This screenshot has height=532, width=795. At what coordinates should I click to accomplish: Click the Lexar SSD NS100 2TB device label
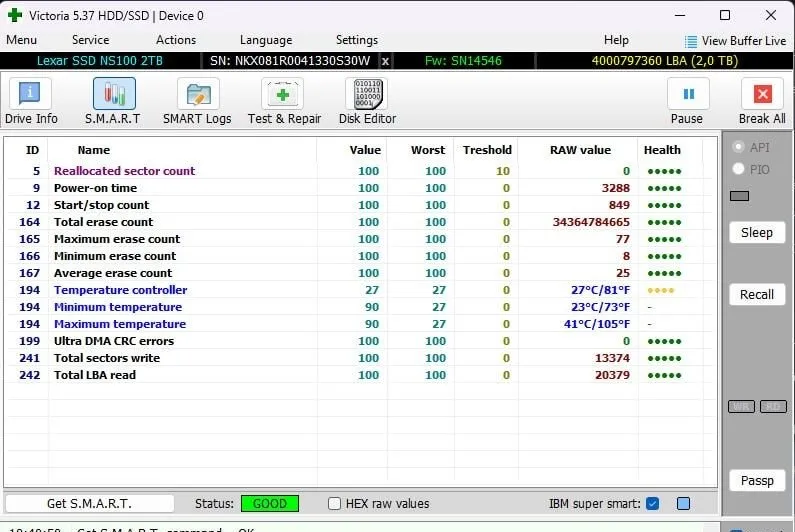coord(100,61)
